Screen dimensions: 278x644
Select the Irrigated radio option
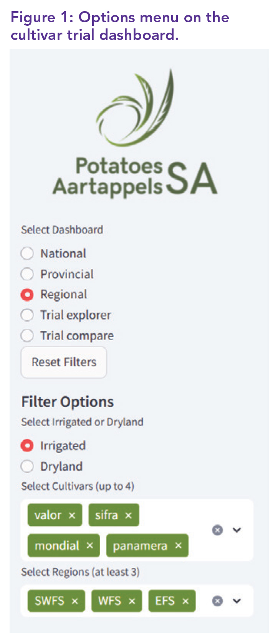27,445
